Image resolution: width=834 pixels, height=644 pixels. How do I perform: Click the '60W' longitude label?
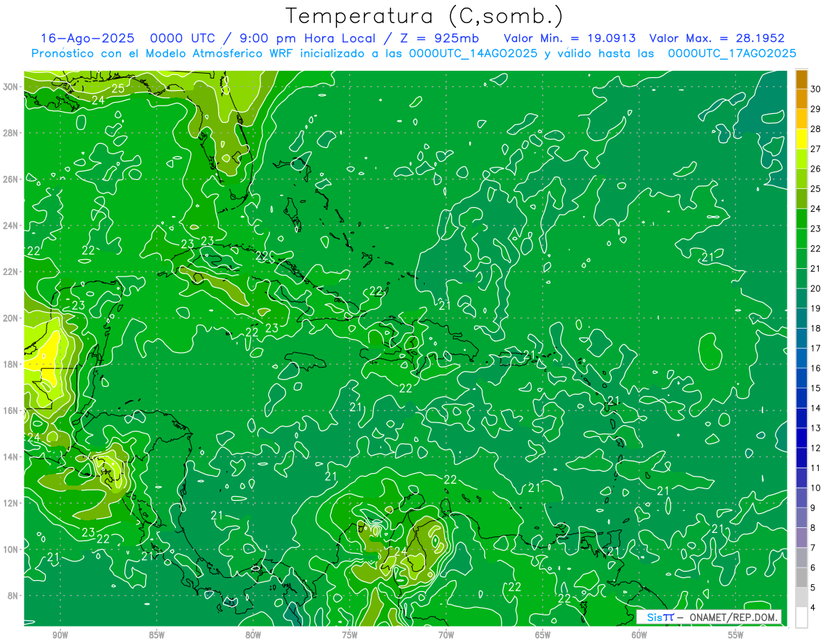point(639,634)
